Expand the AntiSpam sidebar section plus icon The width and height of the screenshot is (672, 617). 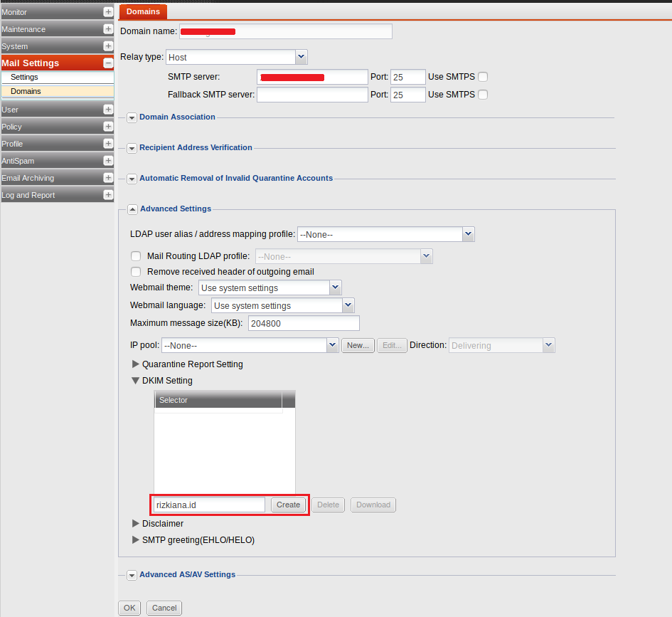(107, 160)
